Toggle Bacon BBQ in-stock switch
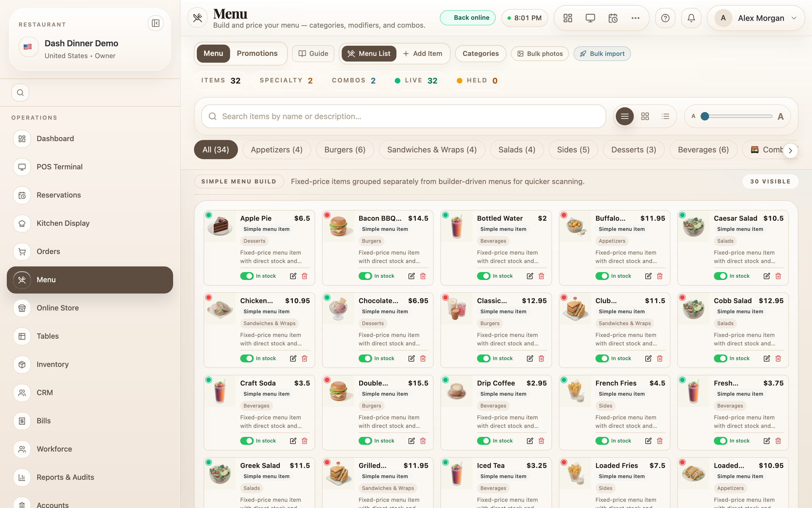Image resolution: width=812 pixels, height=508 pixels. click(x=365, y=276)
